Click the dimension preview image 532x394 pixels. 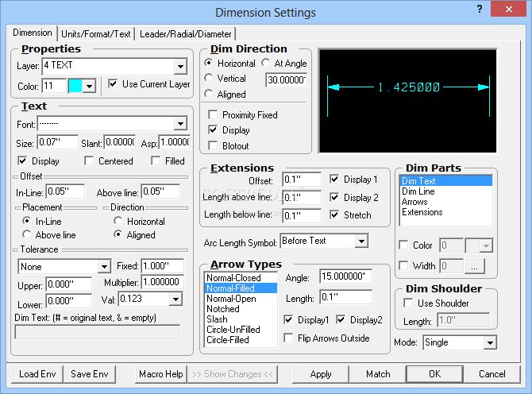click(x=408, y=101)
